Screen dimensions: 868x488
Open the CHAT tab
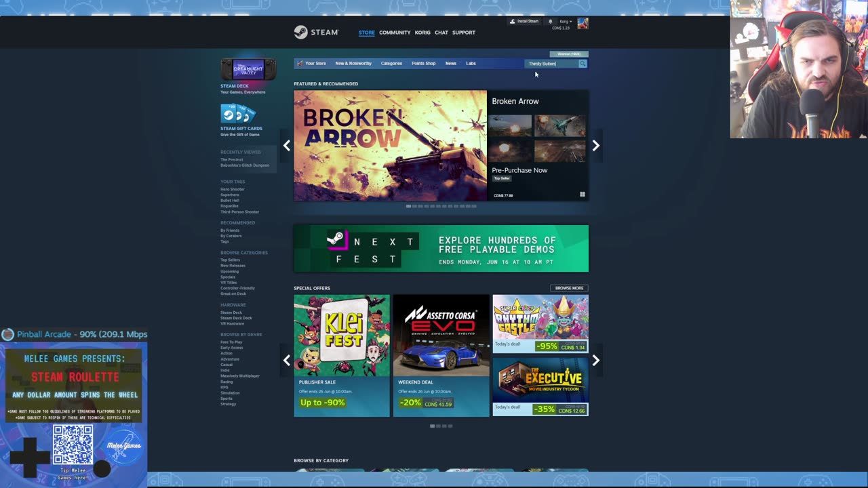pos(441,33)
